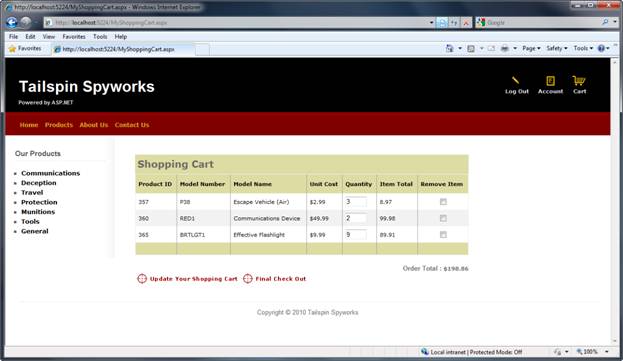
Task: Click the zoom level magnifier in status bar
Action: [579, 352]
